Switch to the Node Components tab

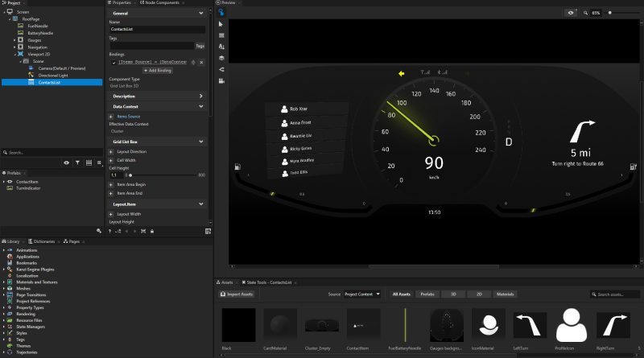click(x=160, y=3)
